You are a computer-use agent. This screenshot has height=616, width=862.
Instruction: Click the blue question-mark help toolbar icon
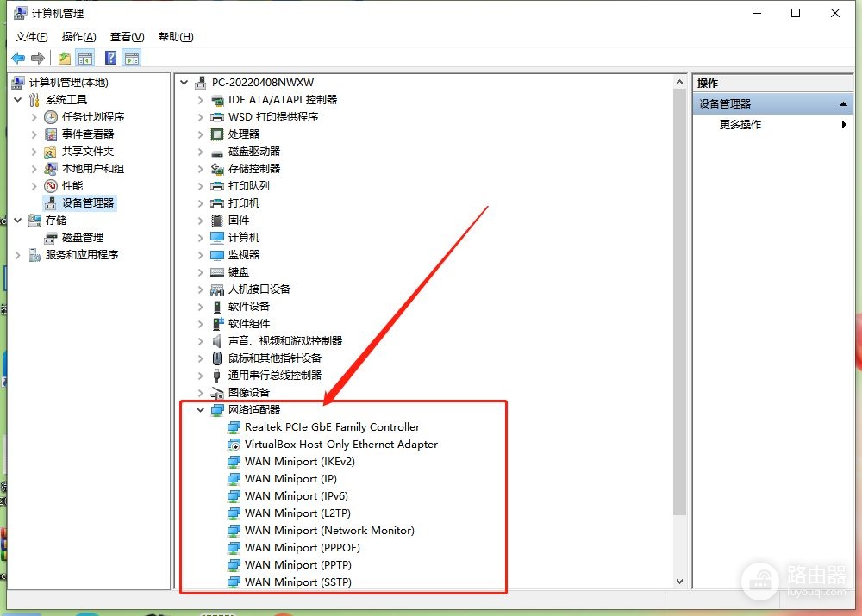(x=110, y=58)
